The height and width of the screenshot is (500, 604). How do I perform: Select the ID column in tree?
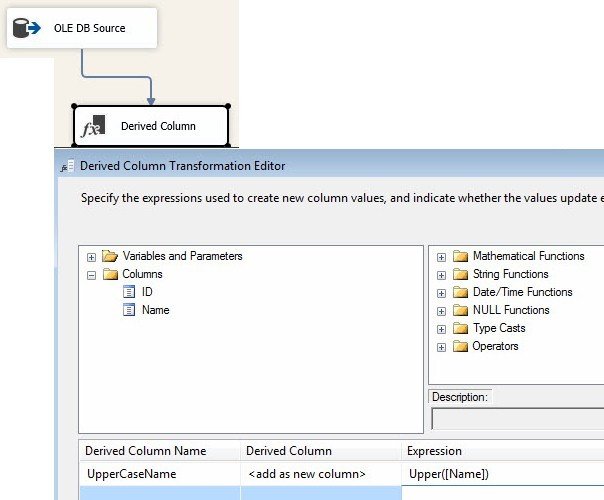[x=148, y=292]
